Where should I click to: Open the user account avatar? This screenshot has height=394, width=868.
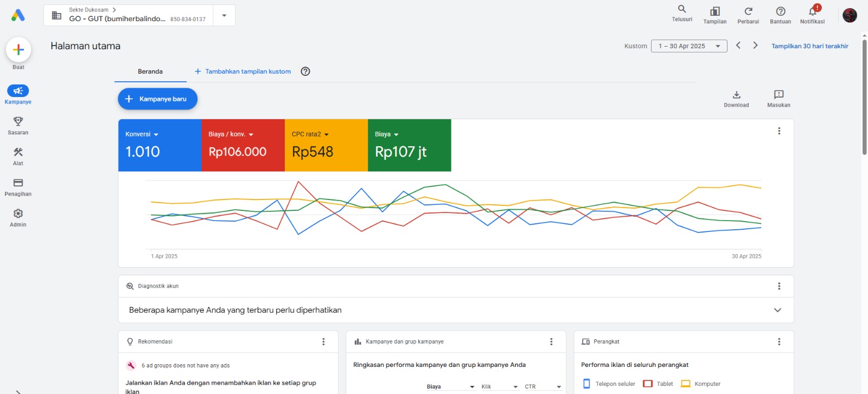point(850,15)
